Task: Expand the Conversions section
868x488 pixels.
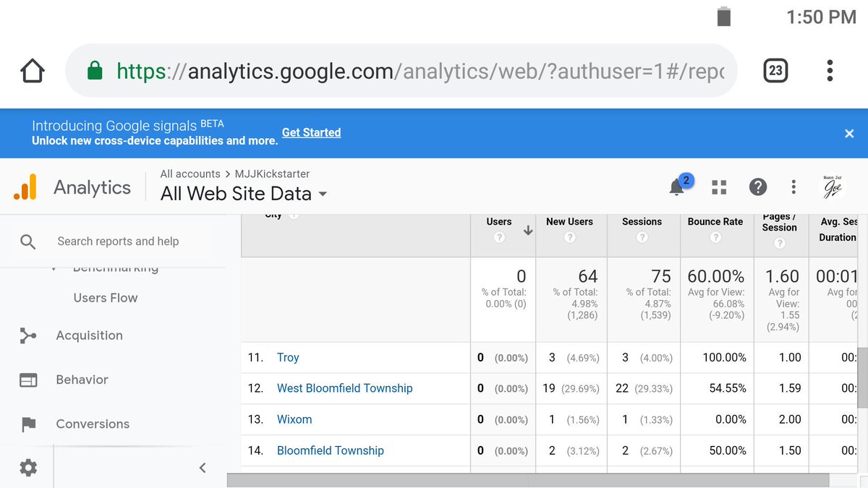Action: point(93,424)
